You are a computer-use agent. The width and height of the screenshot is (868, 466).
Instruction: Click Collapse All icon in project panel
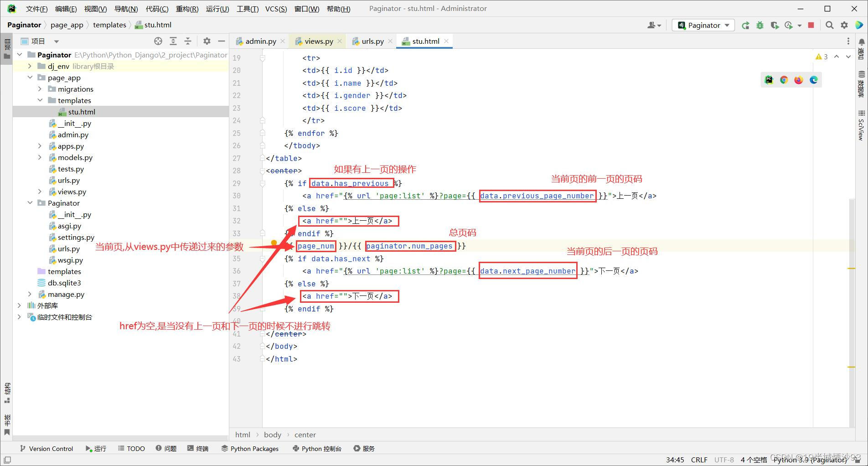188,41
